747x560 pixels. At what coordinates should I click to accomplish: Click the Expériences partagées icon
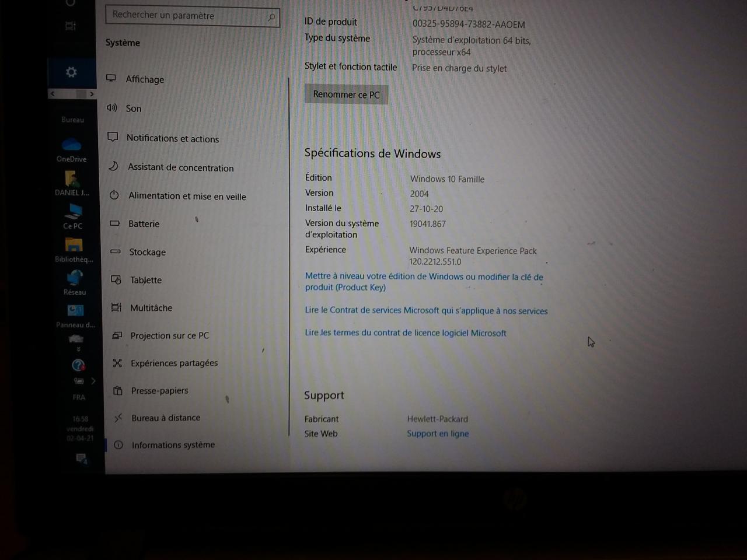117,363
